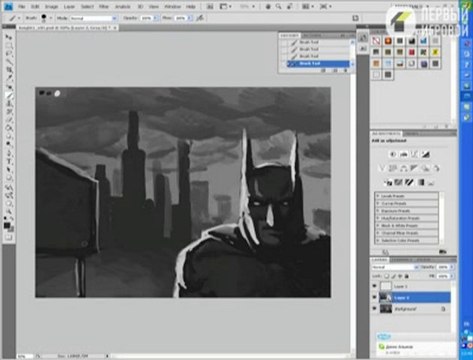
Task: Select the Lasso tool
Action: 9,53
